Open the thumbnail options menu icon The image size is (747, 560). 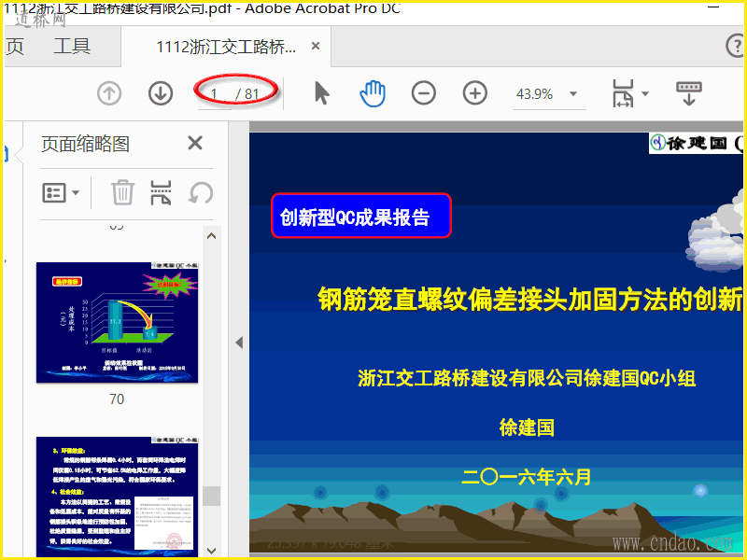pyautogui.click(x=61, y=193)
